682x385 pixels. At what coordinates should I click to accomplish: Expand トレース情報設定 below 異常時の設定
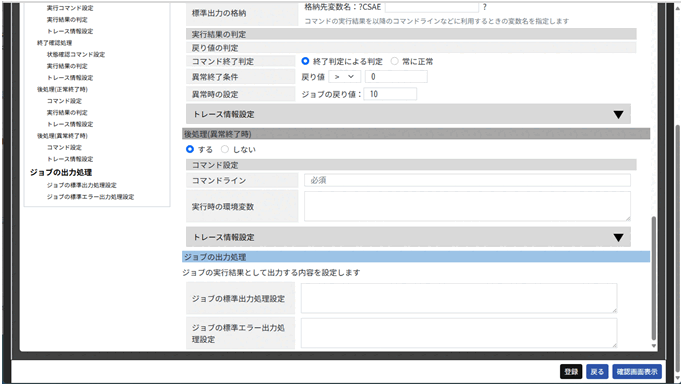click(x=408, y=114)
